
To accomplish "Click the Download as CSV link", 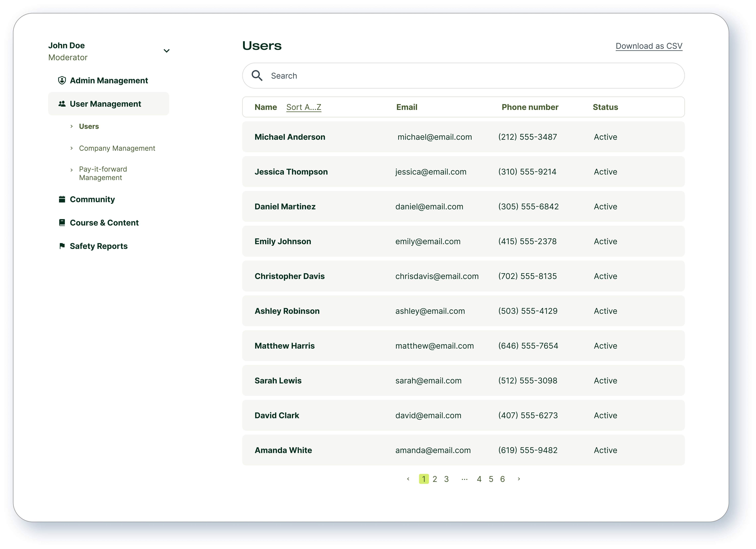I will click(649, 46).
